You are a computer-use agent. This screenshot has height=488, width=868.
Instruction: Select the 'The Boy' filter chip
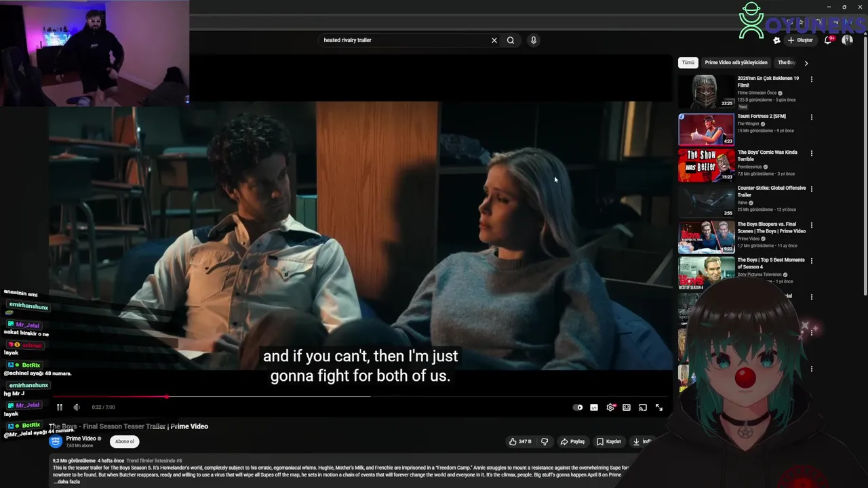click(x=787, y=62)
